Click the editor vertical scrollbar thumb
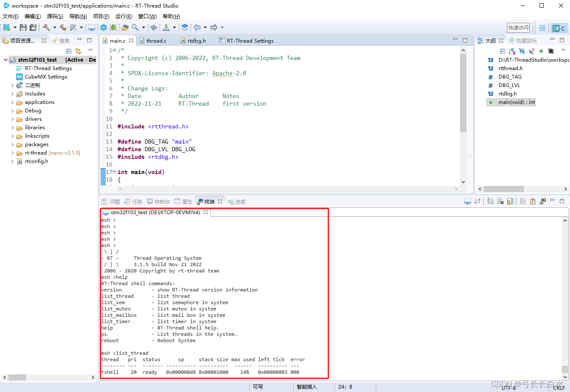This screenshot has width=570, height=392. click(x=463, y=93)
